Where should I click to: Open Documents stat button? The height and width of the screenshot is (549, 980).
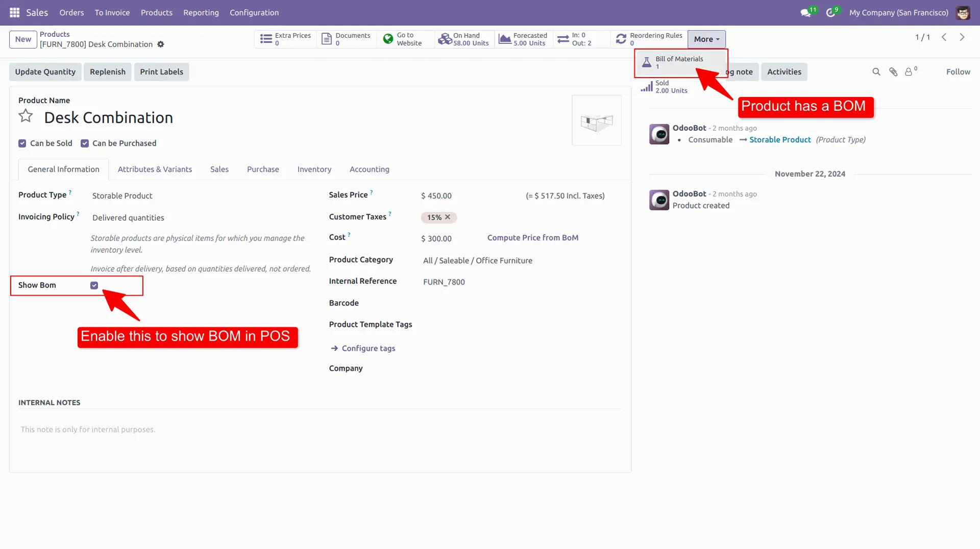point(347,39)
